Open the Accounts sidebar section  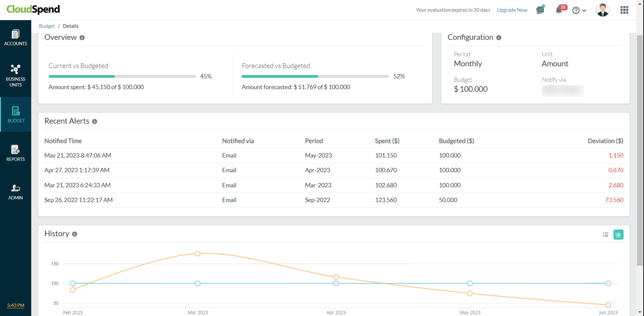[15, 38]
